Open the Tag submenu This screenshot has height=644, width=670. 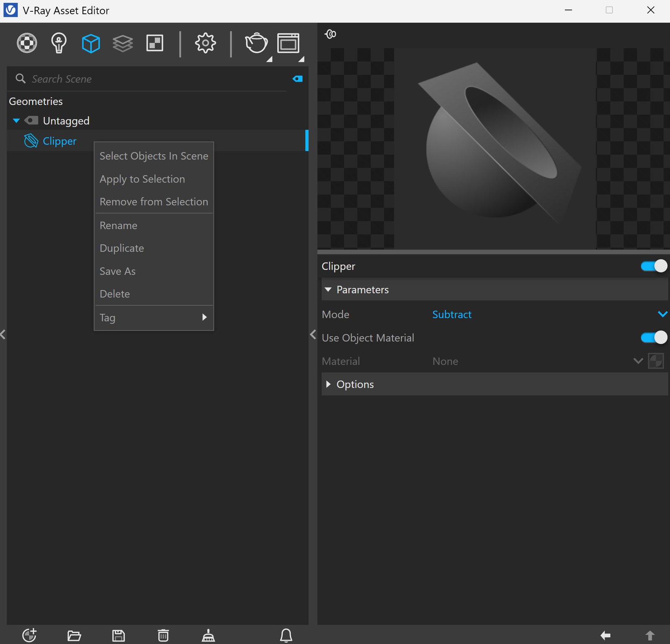click(x=154, y=318)
